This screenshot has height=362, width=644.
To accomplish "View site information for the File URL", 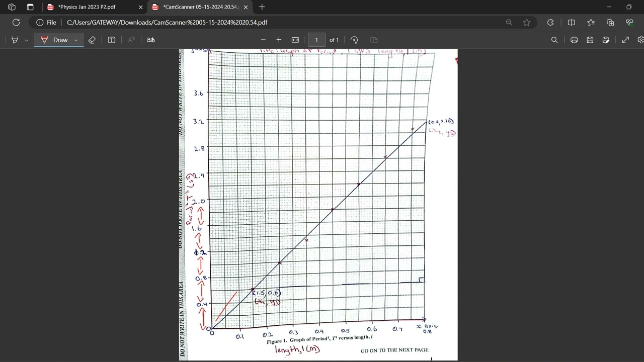I will 46,22.
